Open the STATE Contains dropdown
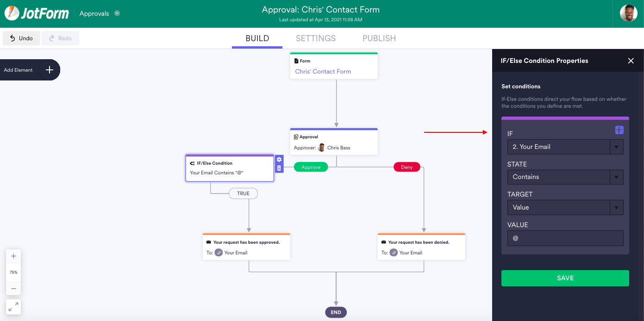 point(616,177)
